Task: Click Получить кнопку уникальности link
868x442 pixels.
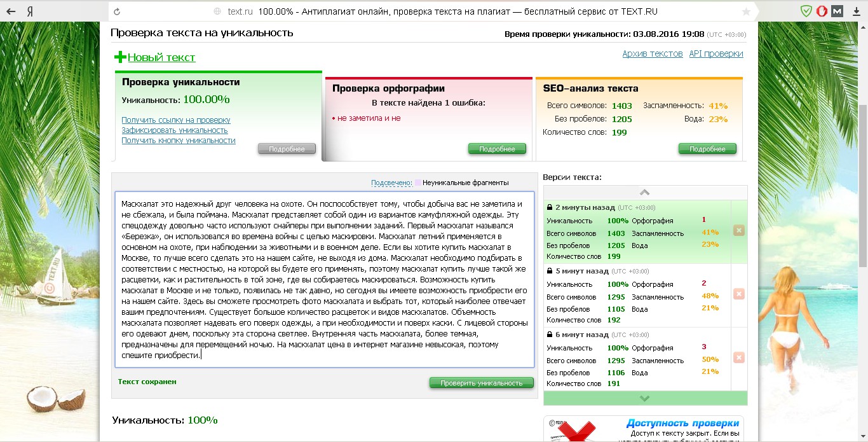Action: 179,141
